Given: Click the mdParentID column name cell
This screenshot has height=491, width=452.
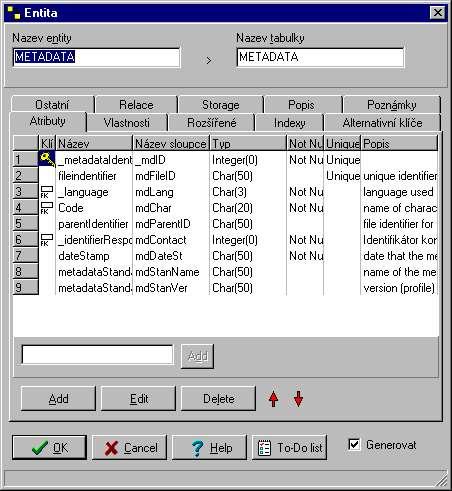Looking at the screenshot, I should 171,224.
